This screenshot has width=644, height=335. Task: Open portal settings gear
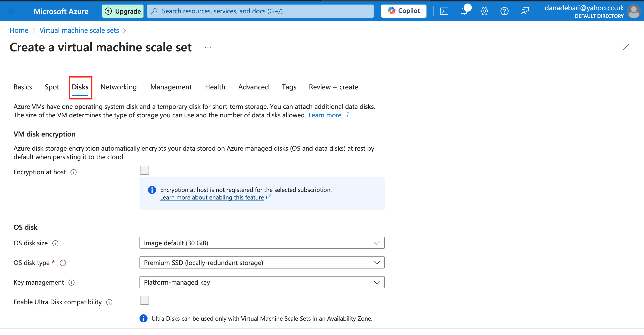(x=484, y=11)
